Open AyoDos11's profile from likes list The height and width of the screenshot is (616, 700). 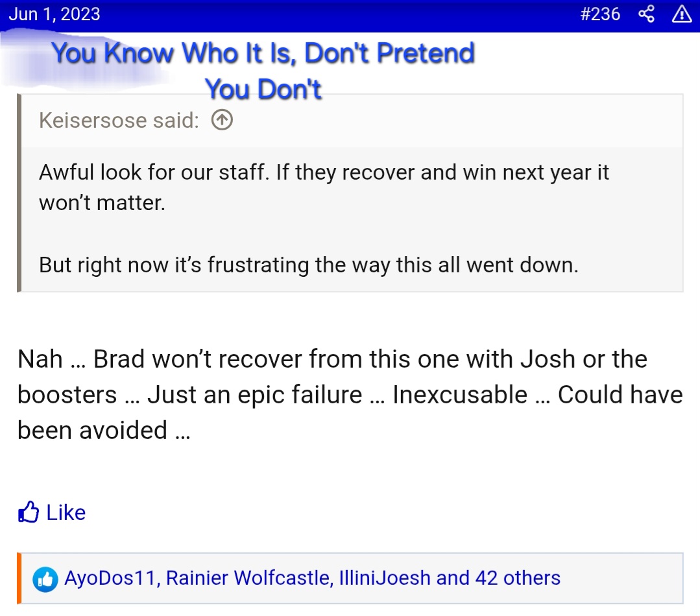110,578
